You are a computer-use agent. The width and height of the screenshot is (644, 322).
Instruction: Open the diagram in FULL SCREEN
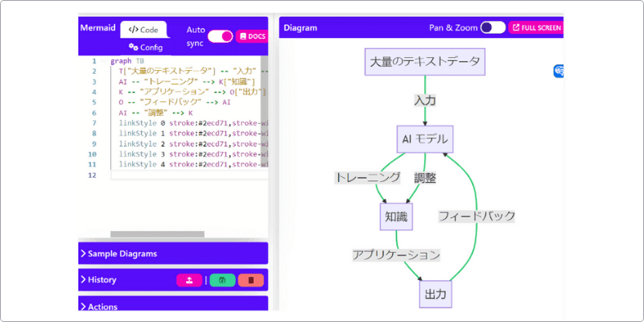[536, 27]
